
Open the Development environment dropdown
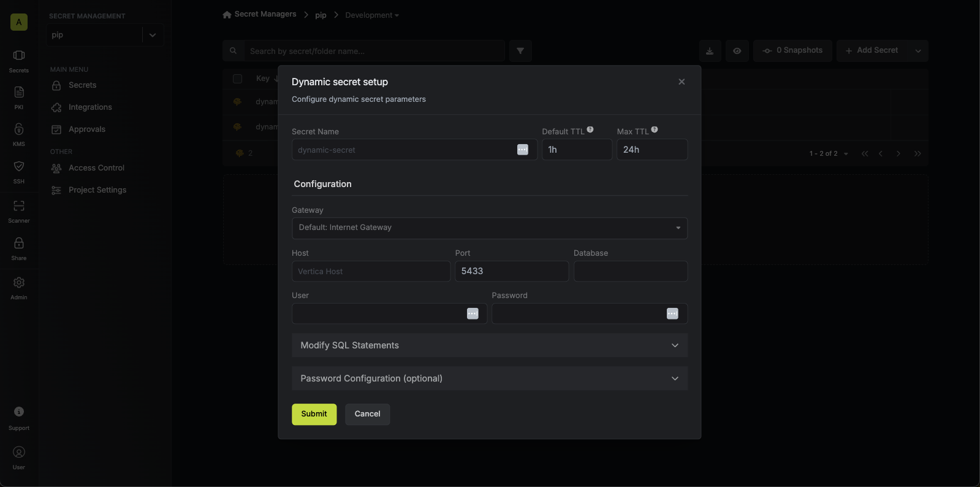[372, 15]
